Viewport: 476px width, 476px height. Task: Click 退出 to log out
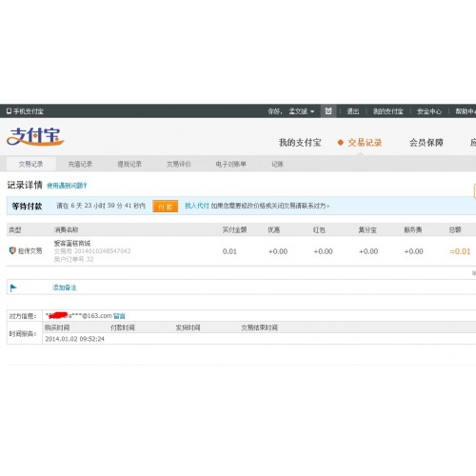[x=352, y=111]
